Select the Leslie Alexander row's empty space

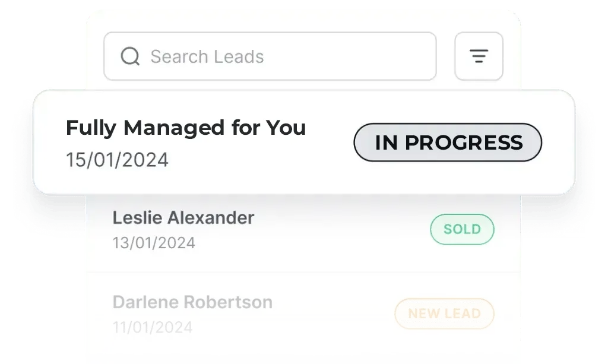[338, 232]
